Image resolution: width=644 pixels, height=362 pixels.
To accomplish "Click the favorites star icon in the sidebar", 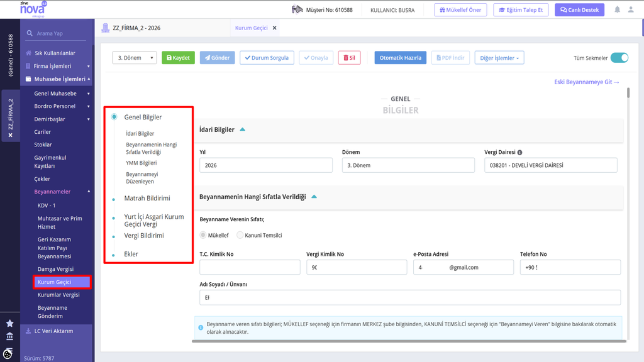I will coord(10,324).
